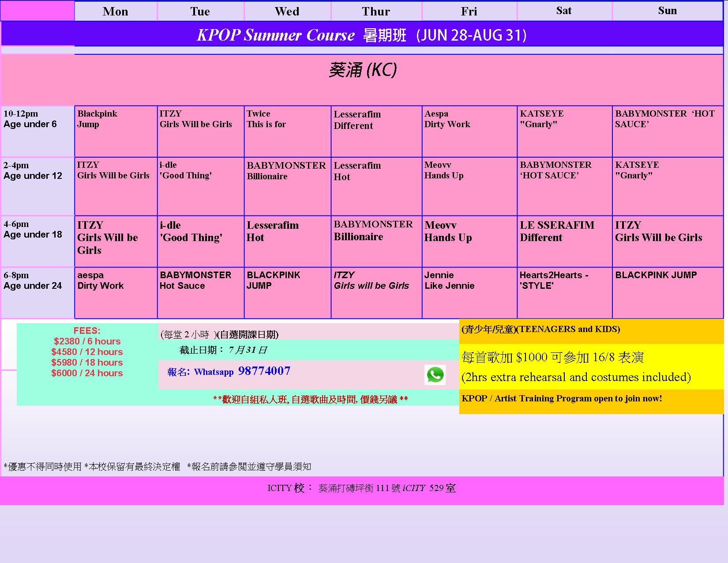
Task: Click Saturday 2-4pm BABYMONSTER HOT SAUCE cell
Action: pyautogui.click(x=565, y=186)
